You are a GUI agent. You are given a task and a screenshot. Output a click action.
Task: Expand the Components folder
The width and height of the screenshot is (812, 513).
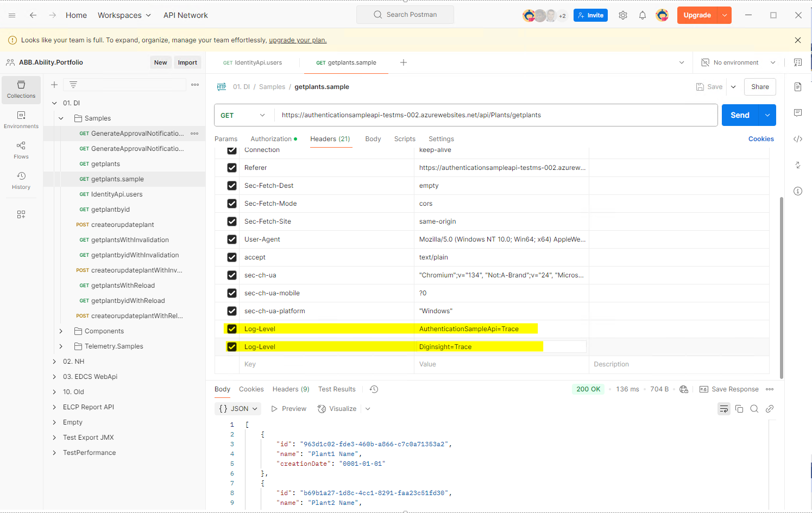point(61,331)
